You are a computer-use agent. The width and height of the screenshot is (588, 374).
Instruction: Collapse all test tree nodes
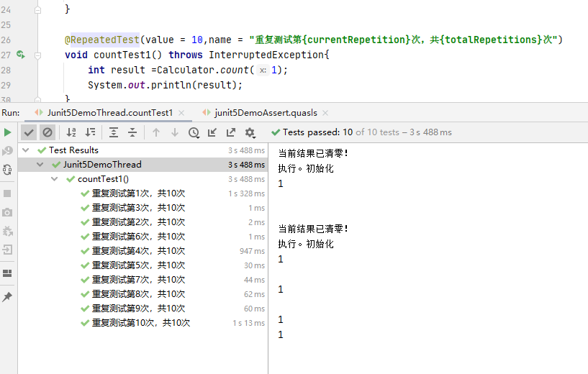click(132, 132)
